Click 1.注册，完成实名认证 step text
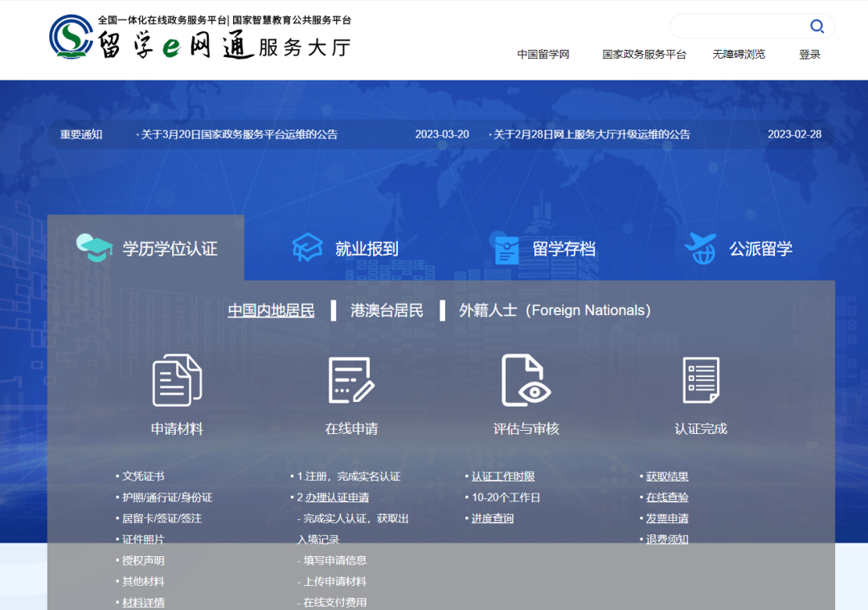 (x=349, y=477)
